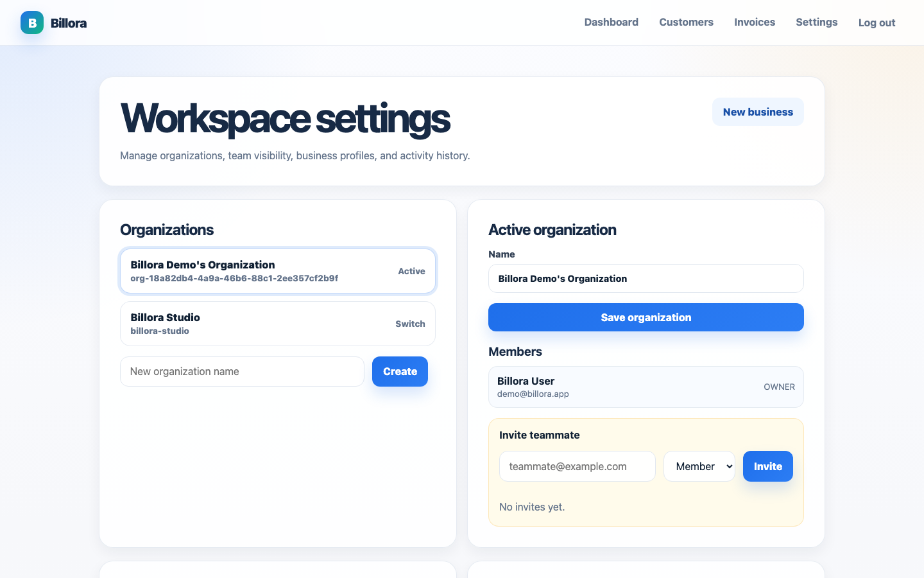Click the Billora User member row
The image size is (924, 578).
pyautogui.click(x=646, y=387)
